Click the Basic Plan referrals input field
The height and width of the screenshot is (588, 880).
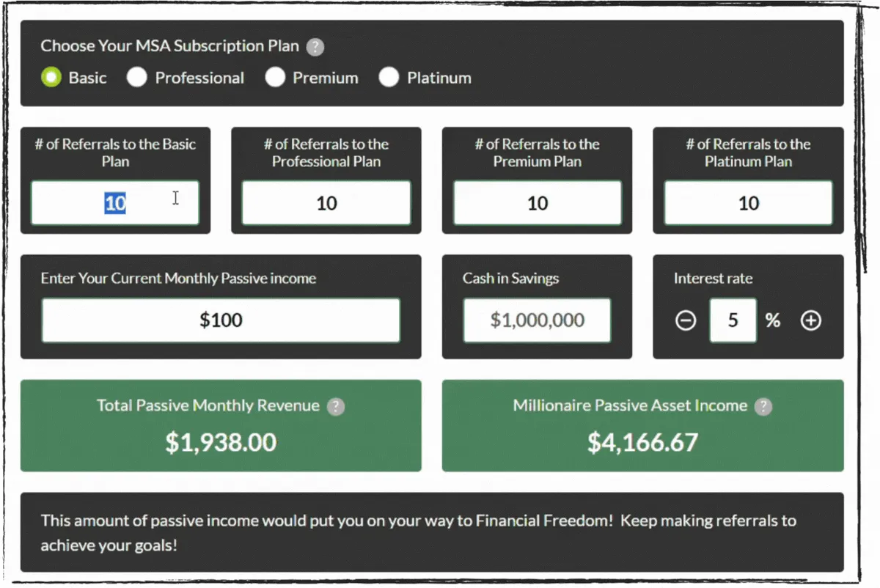tap(115, 203)
